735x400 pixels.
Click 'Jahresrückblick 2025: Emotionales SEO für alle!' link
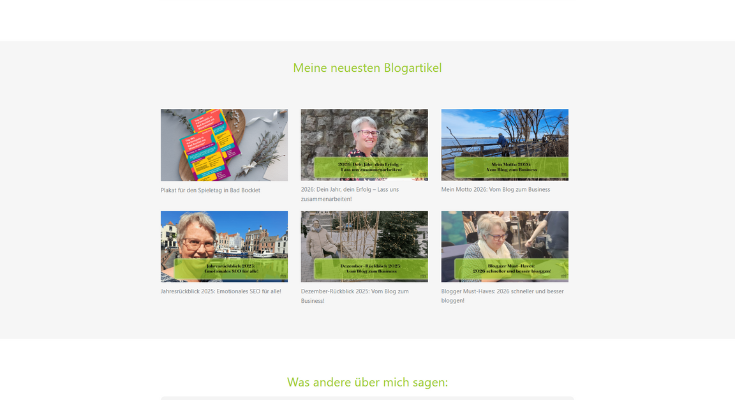[x=221, y=291]
